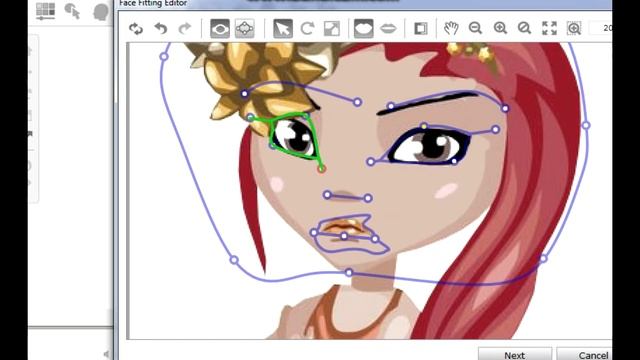Select the control point at the bottom of the chin

(349, 272)
